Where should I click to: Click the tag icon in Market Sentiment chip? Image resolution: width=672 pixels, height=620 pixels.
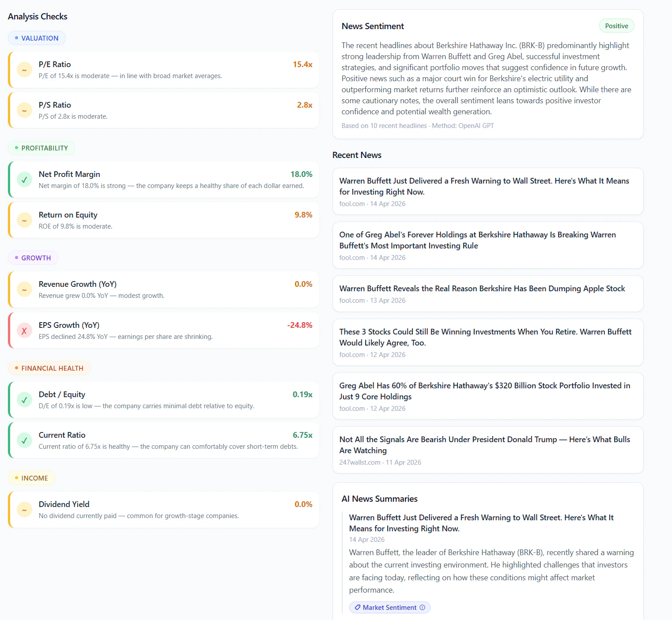point(358,608)
